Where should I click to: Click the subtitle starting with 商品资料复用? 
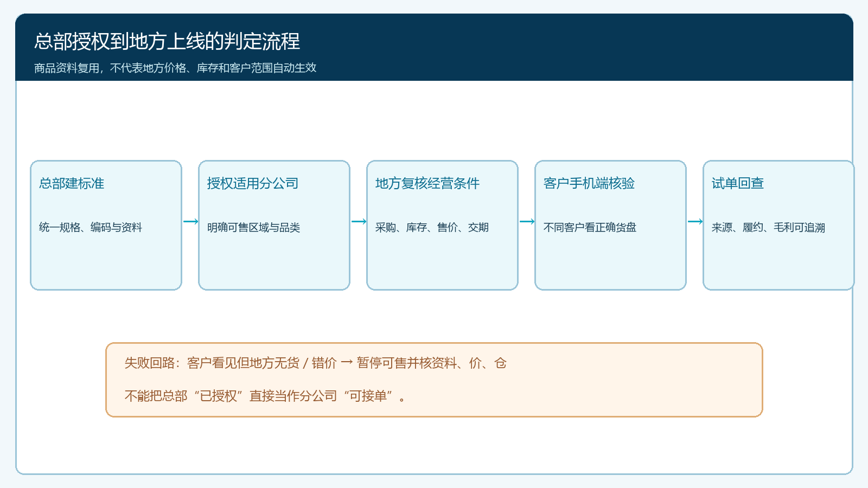tap(175, 68)
